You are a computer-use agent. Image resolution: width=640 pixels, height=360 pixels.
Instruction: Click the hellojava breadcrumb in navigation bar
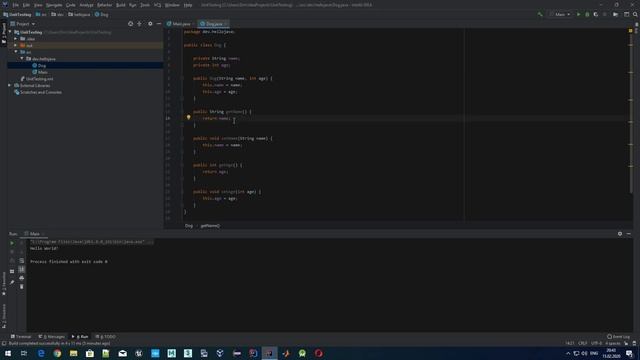coord(79,14)
